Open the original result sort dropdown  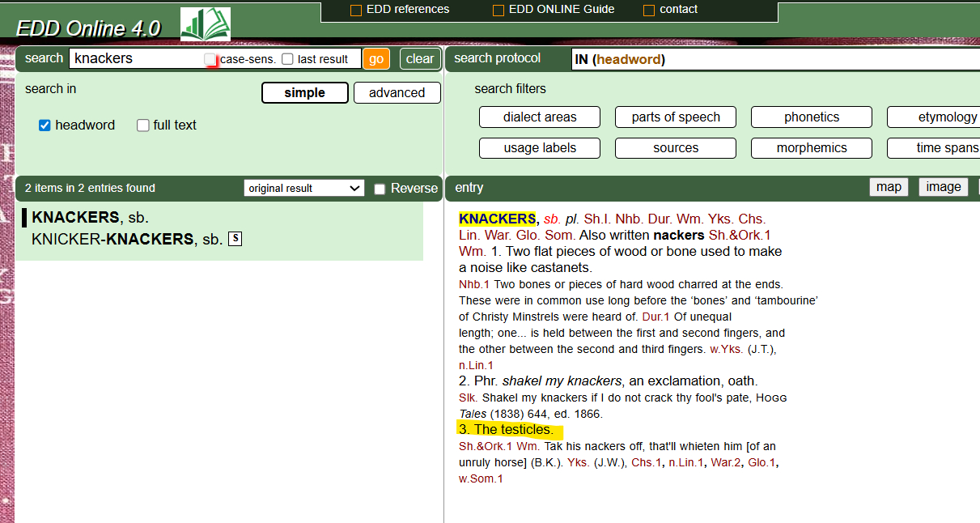(303, 188)
